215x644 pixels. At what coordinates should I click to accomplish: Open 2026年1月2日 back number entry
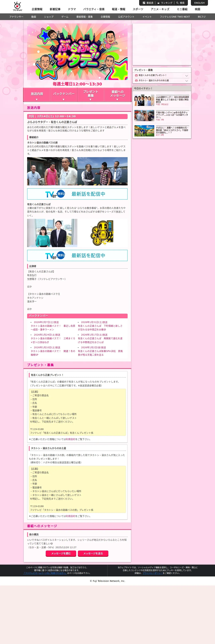coord(100,351)
